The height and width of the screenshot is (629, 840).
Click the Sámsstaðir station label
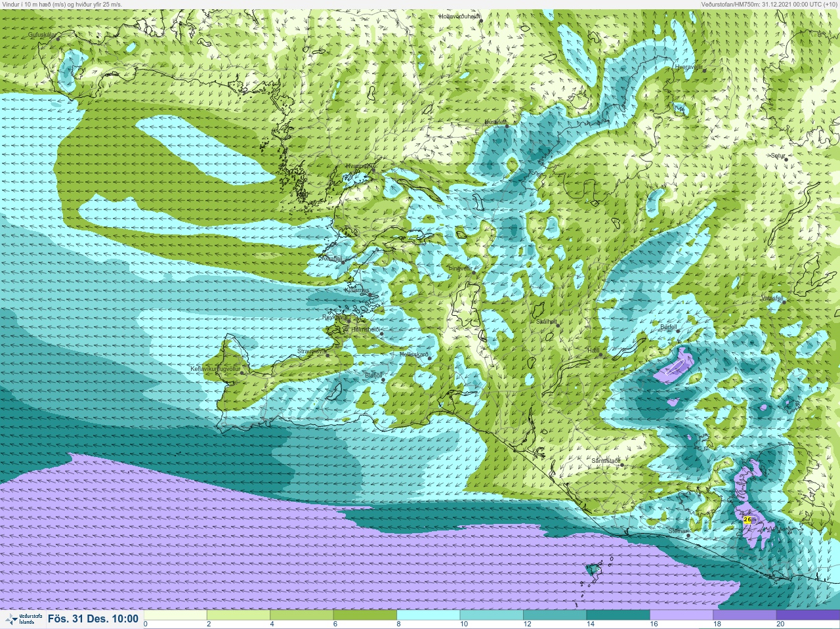(606, 461)
